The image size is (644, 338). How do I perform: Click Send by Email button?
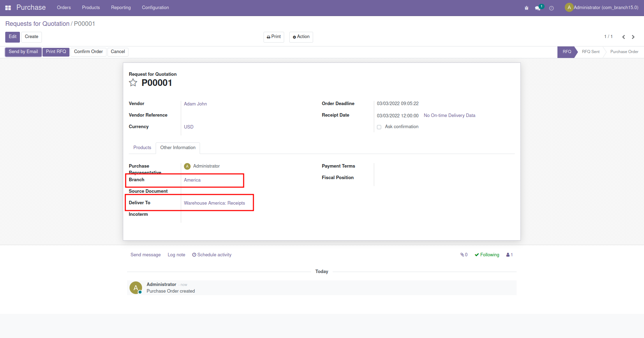click(23, 52)
